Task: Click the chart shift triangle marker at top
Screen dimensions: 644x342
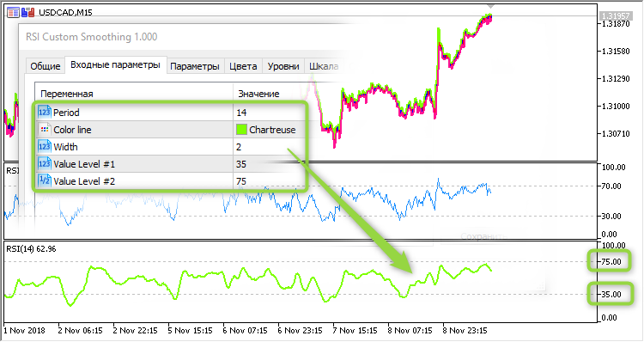Action: pyautogui.click(x=490, y=7)
